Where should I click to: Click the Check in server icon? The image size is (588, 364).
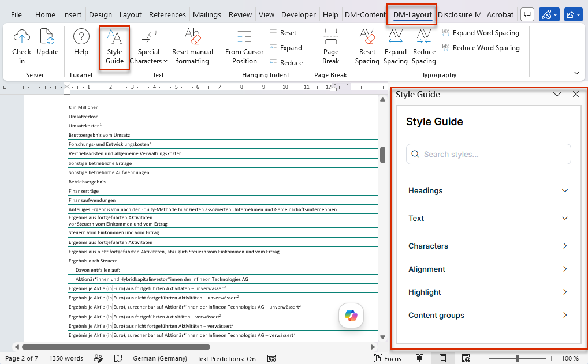(21, 47)
